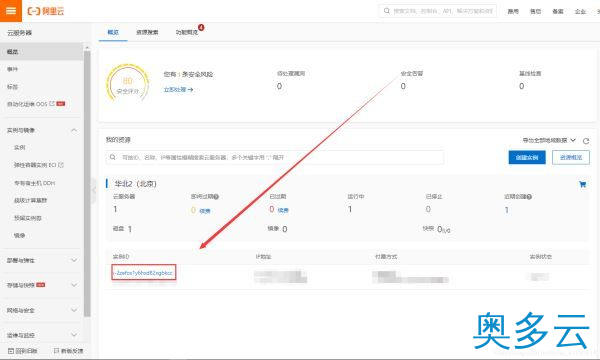Open 弹性容器实例 ECI sidebar item
The height and width of the screenshot is (360, 600).
[x=35, y=165]
